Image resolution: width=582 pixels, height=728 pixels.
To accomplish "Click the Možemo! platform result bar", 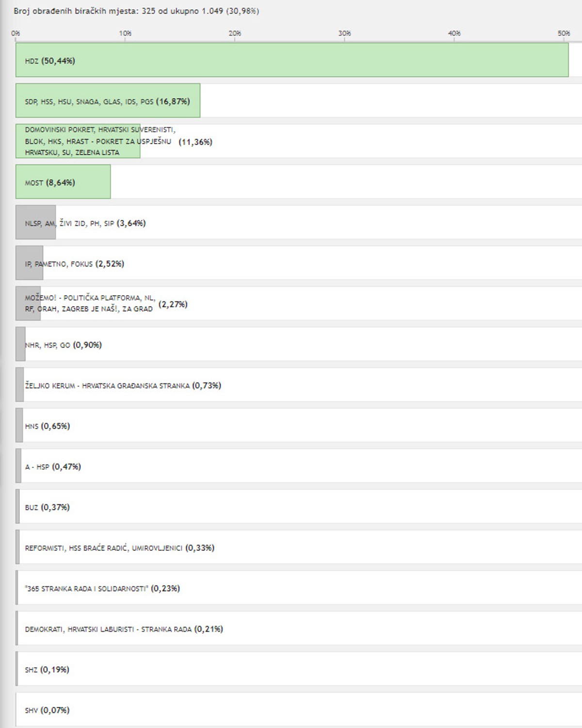I will (x=28, y=304).
